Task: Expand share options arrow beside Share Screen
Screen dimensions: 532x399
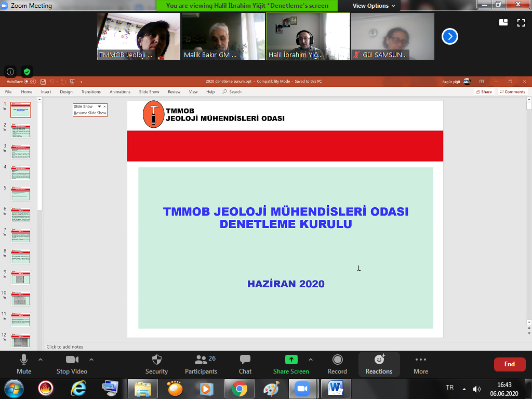Action: click(311, 360)
